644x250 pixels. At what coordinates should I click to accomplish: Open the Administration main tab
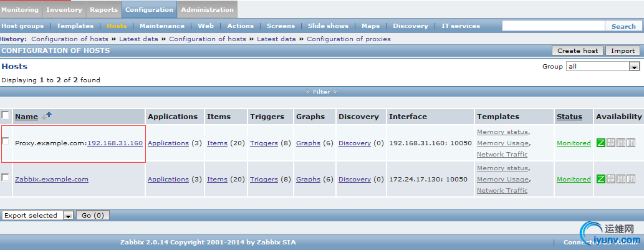208,9
